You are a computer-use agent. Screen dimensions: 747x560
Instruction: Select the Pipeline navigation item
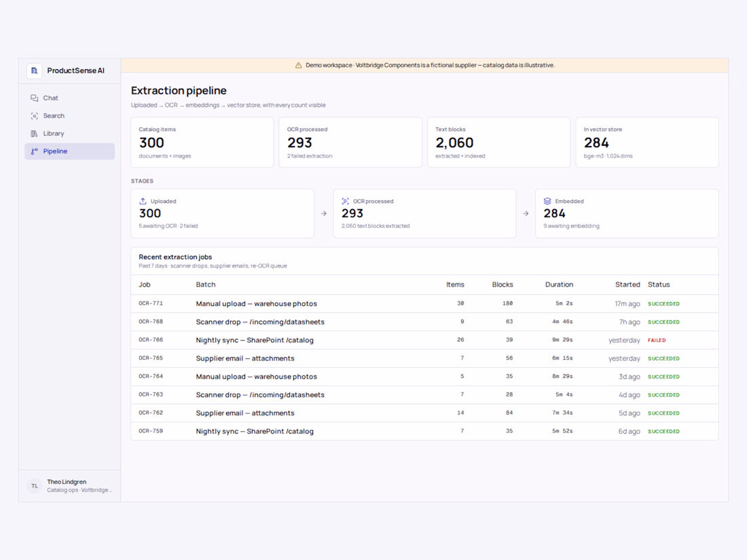point(69,151)
